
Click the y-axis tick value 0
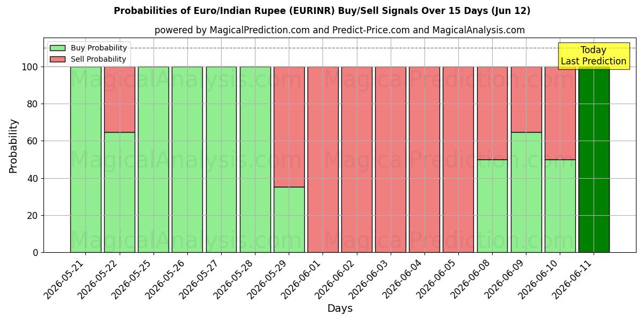coord(36,252)
